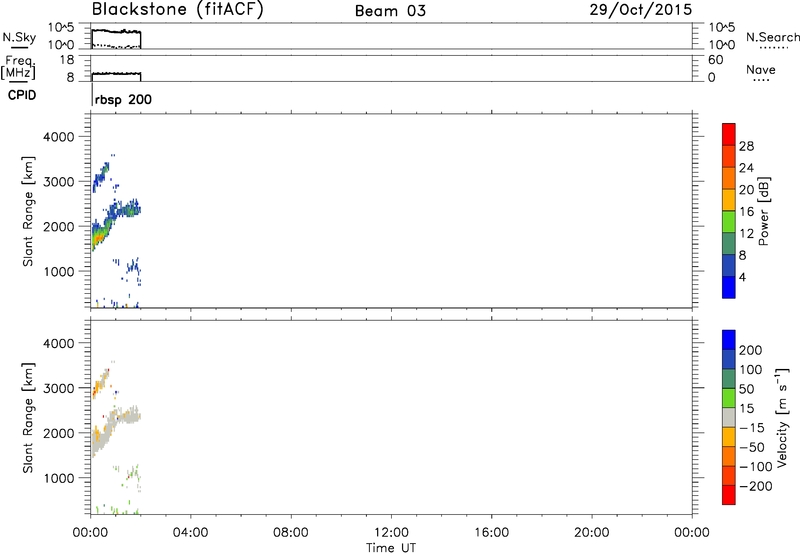
Task: Click the Nave legend label
Action: pos(761,70)
